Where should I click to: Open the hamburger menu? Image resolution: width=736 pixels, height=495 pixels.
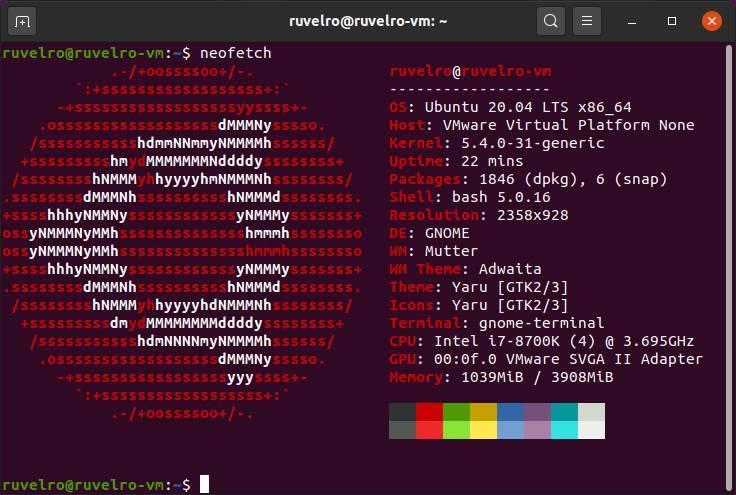pyautogui.click(x=587, y=21)
